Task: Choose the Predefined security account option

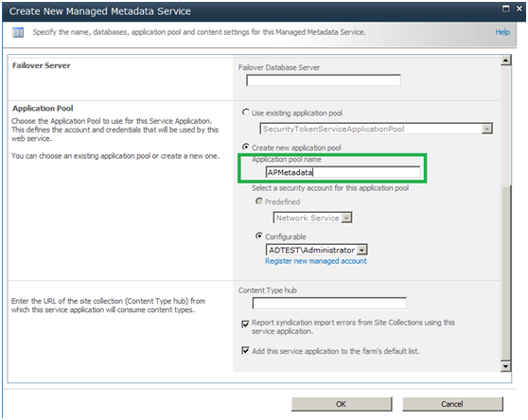Action: (259, 201)
